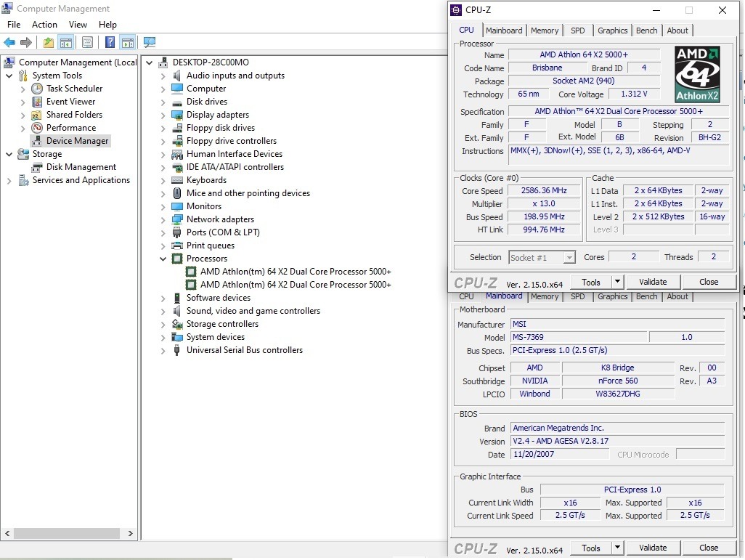Click the blue Help question mark icon
The width and height of the screenshot is (745, 560).
coord(110,42)
